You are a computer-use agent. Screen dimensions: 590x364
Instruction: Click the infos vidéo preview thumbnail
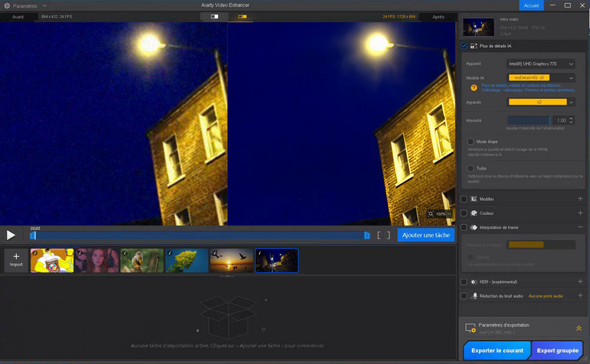pyautogui.click(x=478, y=27)
